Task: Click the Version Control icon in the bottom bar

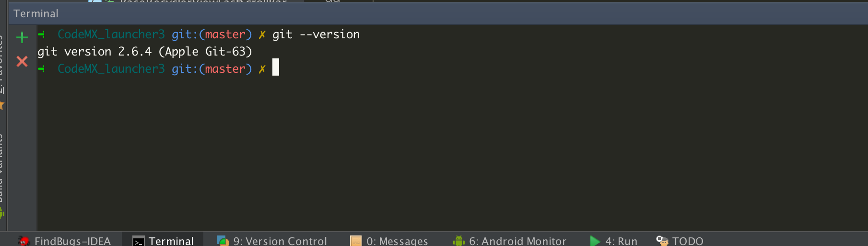Action: click(223, 241)
